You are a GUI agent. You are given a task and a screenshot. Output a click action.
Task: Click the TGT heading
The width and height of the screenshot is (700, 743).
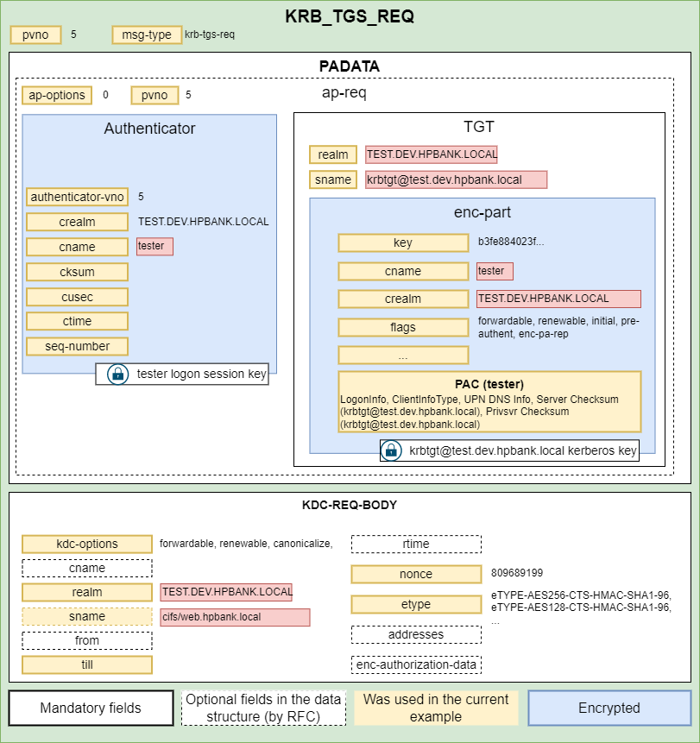click(479, 127)
